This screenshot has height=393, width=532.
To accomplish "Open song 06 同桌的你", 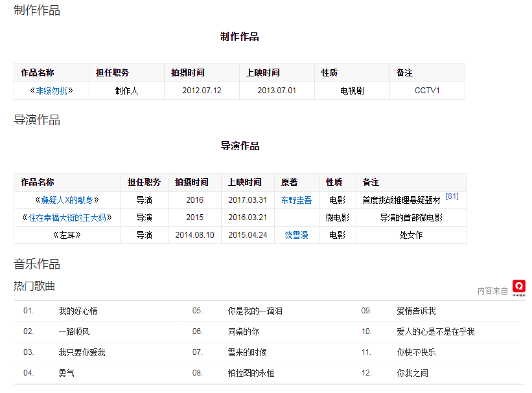I will (243, 331).
